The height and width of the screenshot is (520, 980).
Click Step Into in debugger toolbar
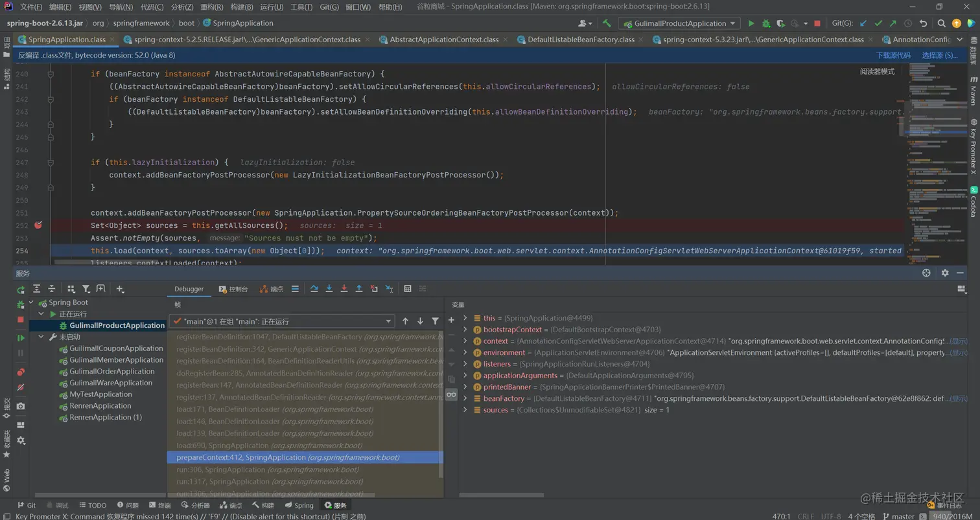329,289
